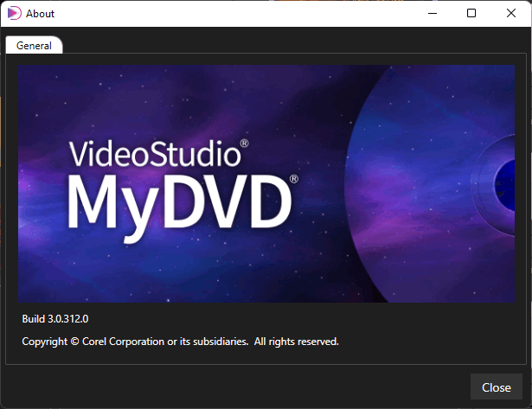Image resolution: width=532 pixels, height=409 pixels.
Task: Maximize the About window
Action: click(471, 13)
